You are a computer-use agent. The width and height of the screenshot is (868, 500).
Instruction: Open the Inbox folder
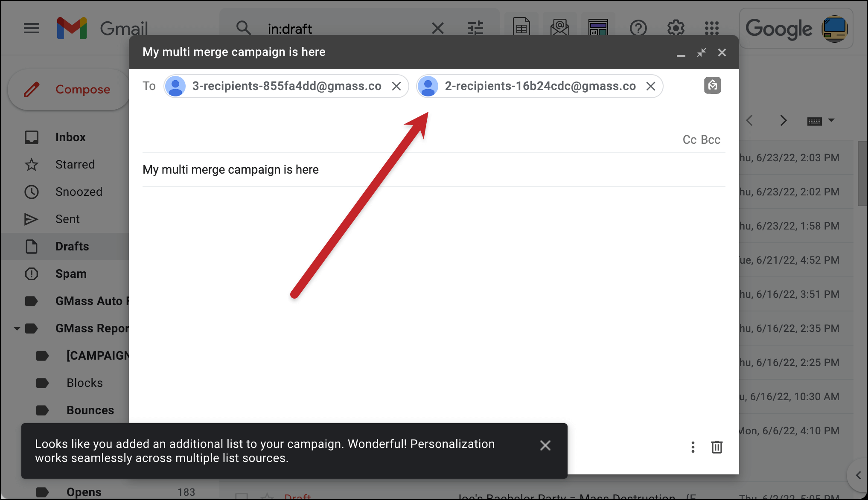[70, 137]
